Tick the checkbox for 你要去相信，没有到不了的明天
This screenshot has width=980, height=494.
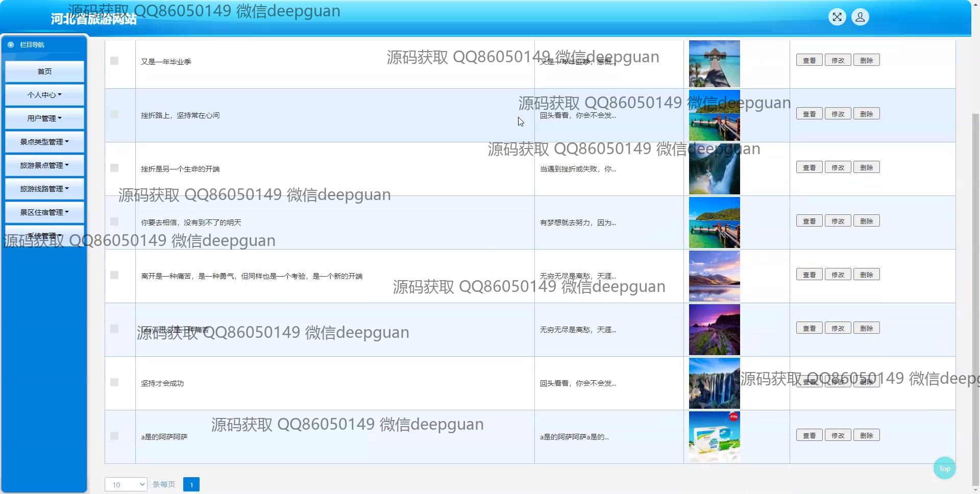pos(114,221)
